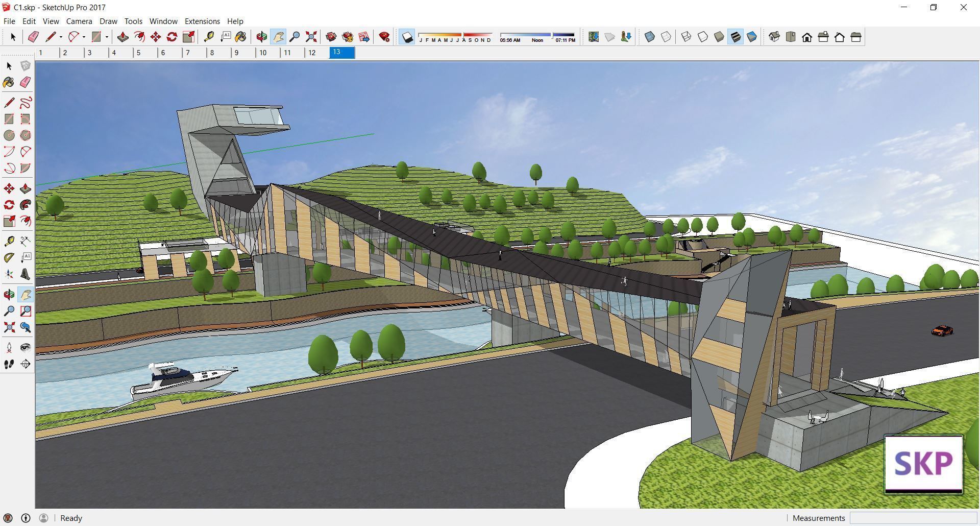Image resolution: width=980 pixels, height=526 pixels.
Task: Click Photo Textures icon in top toolbar
Action: 626,37
